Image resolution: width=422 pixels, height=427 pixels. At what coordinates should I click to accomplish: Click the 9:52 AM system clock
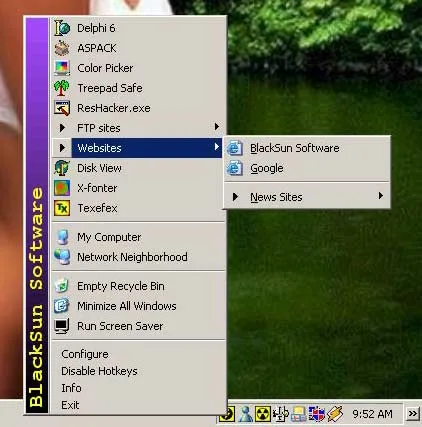pos(372,414)
